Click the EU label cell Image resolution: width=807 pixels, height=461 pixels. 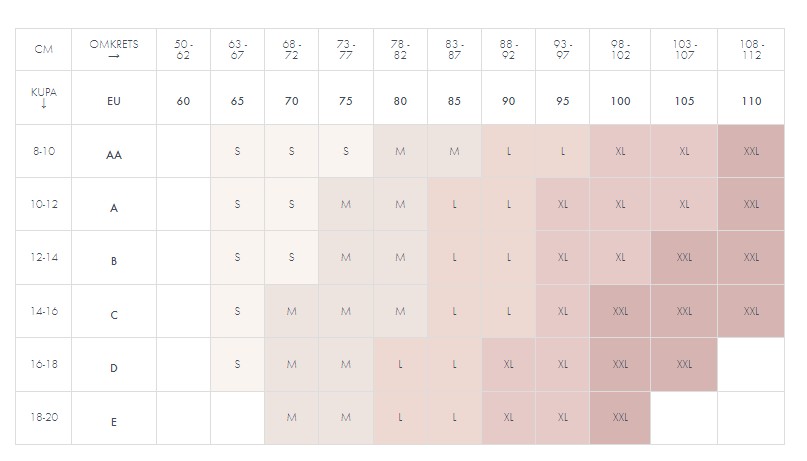point(114,101)
